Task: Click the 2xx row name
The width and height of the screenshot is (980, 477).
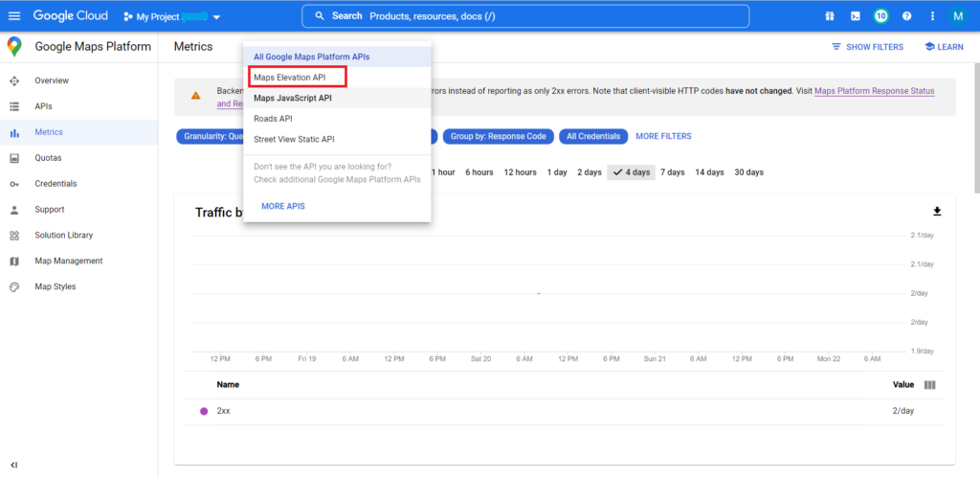Action: click(223, 411)
